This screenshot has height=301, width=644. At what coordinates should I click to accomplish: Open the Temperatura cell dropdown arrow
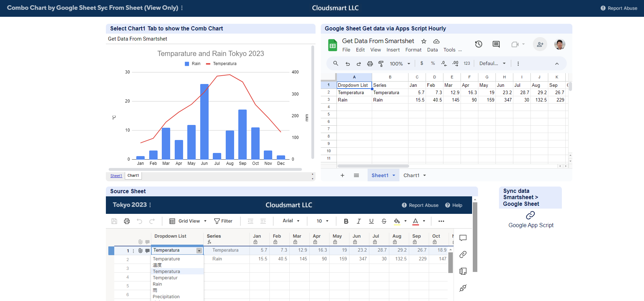click(x=199, y=251)
